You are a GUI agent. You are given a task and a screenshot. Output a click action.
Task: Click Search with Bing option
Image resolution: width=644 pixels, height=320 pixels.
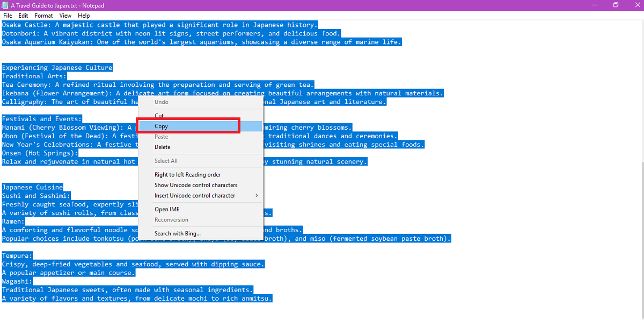tap(178, 234)
